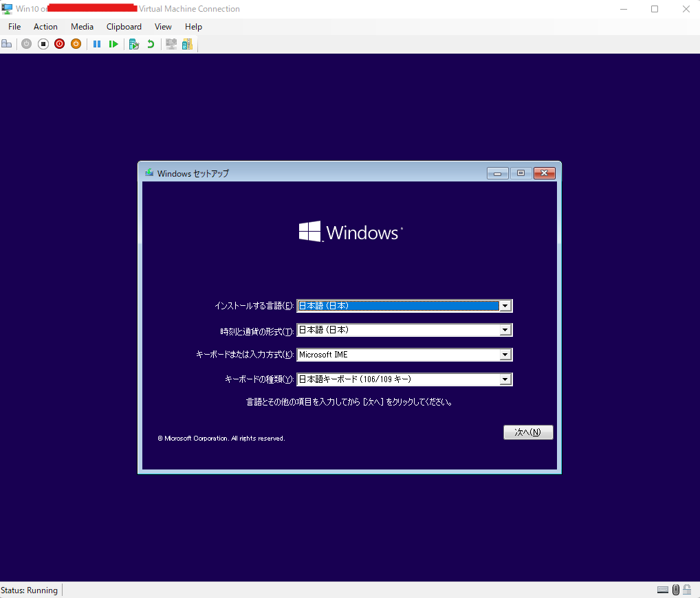Send Ctrl+Alt+Delete via the toolbar keys icon

7,44
